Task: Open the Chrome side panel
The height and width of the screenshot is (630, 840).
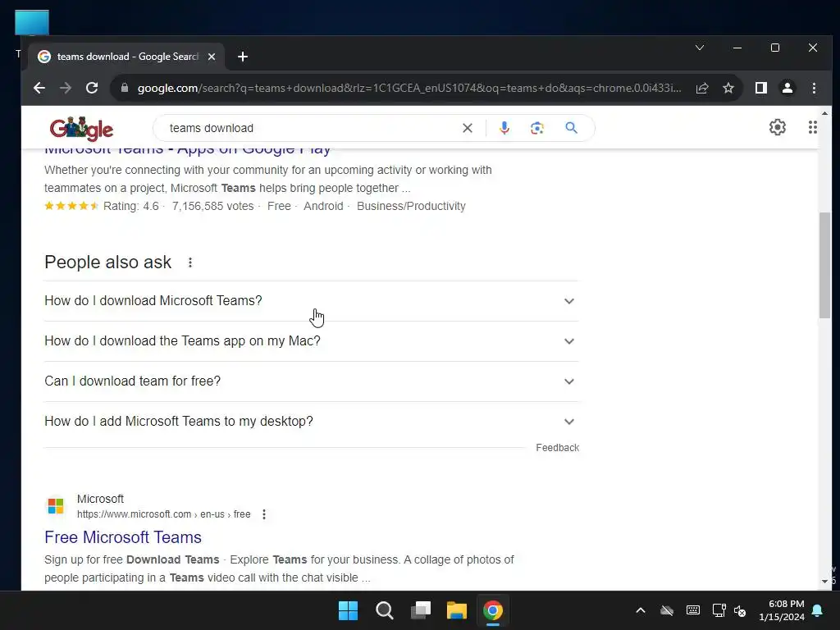Action: click(760, 88)
